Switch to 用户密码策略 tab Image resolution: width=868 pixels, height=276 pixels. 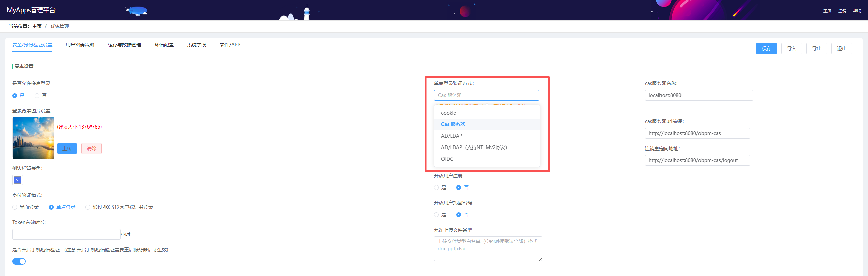pos(80,45)
